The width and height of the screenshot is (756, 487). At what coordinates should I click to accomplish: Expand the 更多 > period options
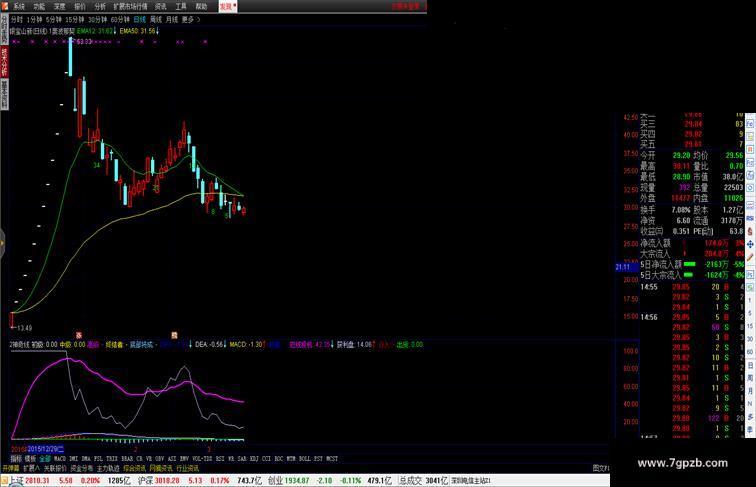pyautogui.click(x=191, y=20)
